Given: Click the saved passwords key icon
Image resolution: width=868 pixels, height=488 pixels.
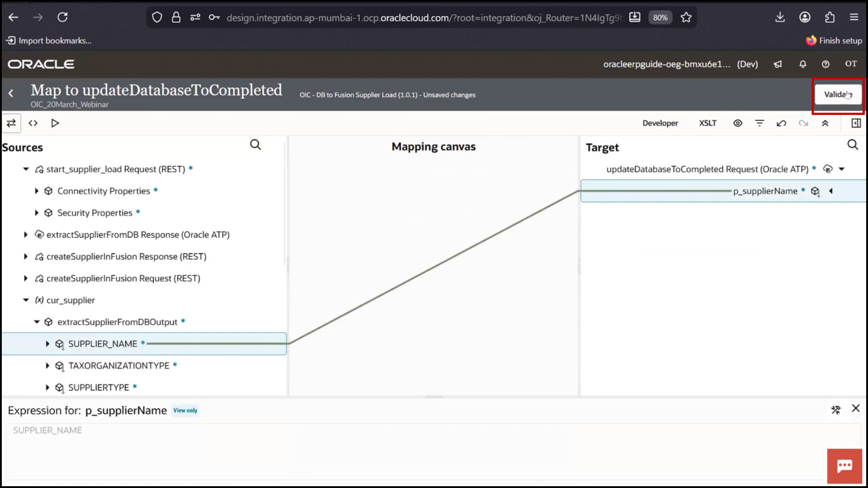Looking at the screenshot, I should pyautogui.click(x=214, y=18).
